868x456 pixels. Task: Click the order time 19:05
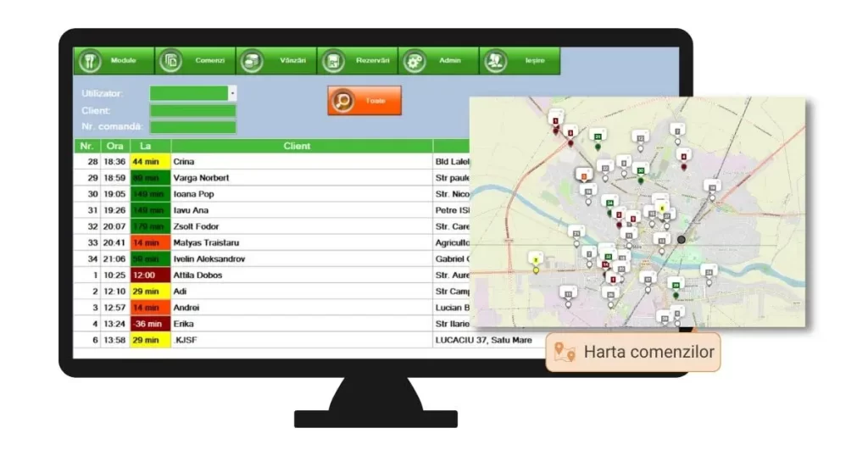pyautogui.click(x=114, y=194)
